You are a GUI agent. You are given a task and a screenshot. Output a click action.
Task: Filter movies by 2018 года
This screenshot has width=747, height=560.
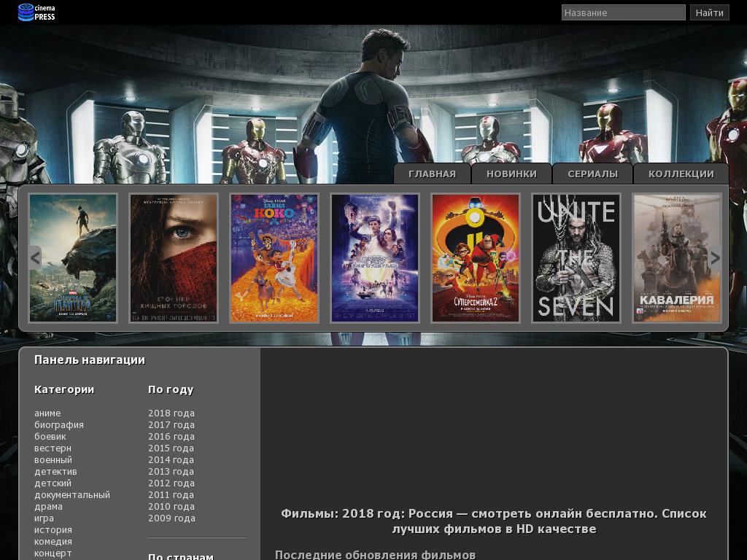[x=171, y=413]
